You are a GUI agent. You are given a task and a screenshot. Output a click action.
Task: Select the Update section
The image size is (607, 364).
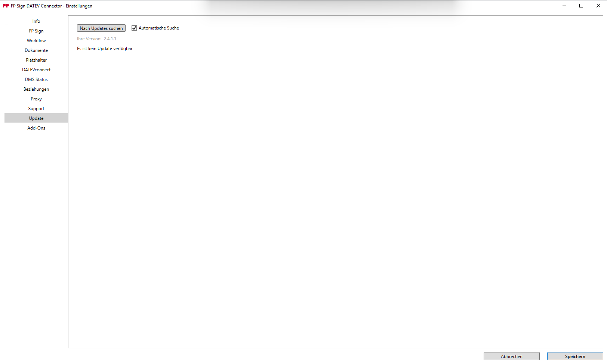36,118
